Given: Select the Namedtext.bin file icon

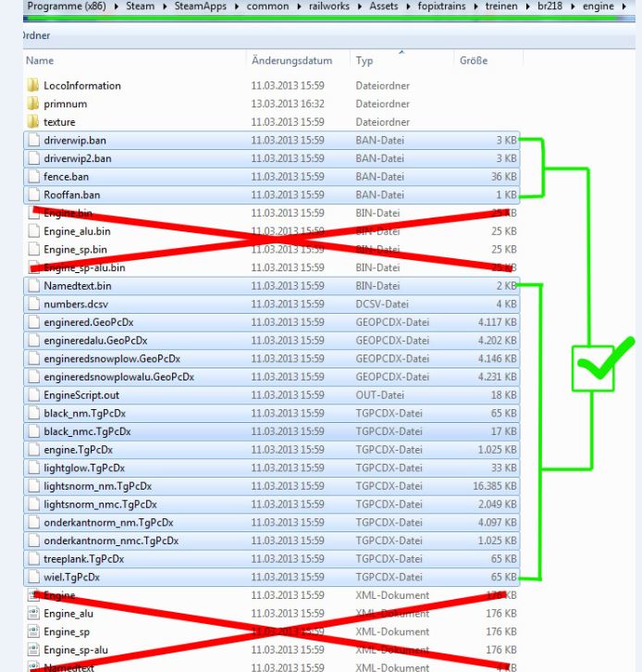Looking at the screenshot, I should click(34, 286).
